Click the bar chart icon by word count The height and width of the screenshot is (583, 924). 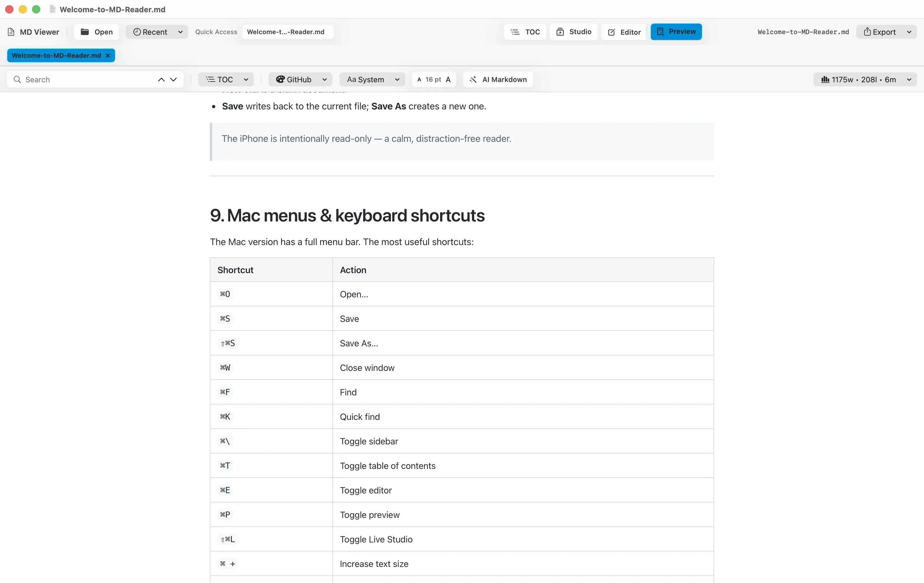[825, 79]
